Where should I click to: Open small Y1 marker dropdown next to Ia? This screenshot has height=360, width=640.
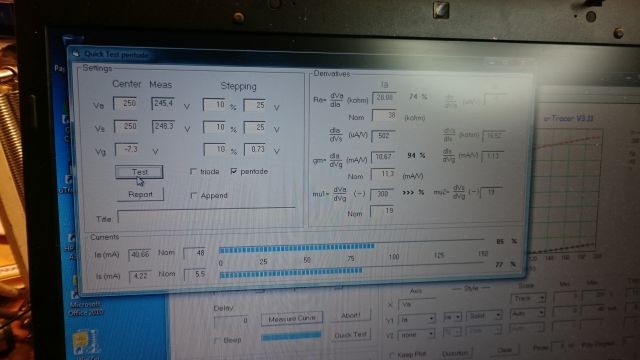click(x=453, y=317)
